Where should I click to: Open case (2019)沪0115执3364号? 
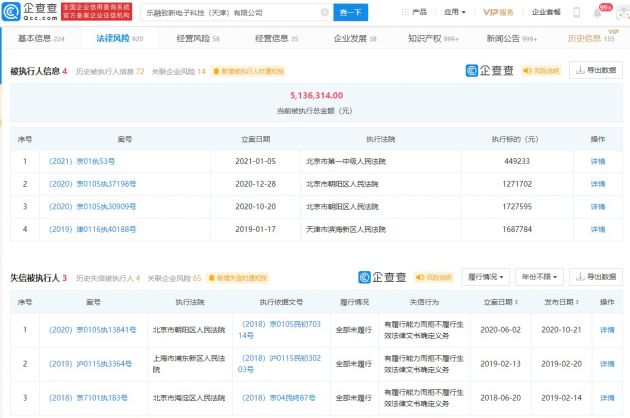pyautogui.click(x=90, y=364)
